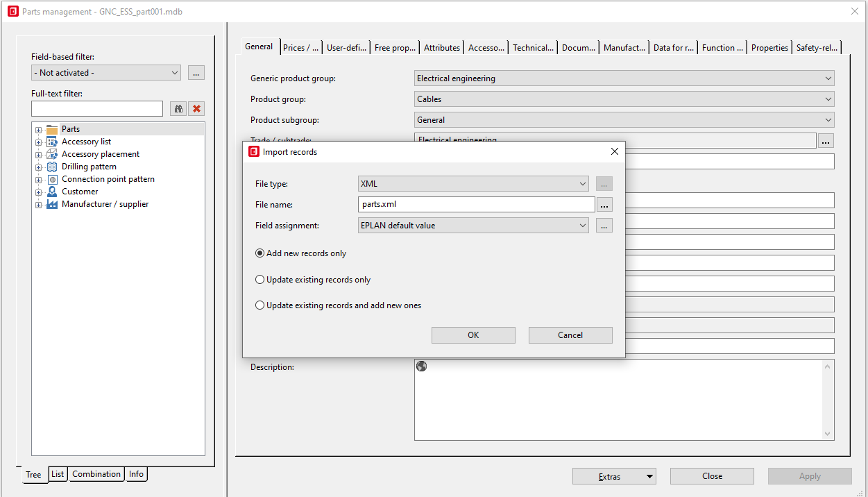This screenshot has height=497, width=868.
Task: Click the EPLAN logo in Import records title
Action: [x=254, y=151]
